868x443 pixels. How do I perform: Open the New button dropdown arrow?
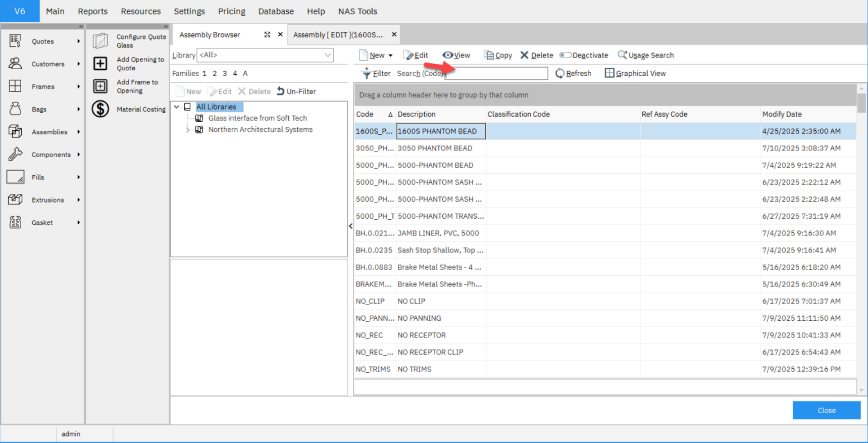pos(390,56)
